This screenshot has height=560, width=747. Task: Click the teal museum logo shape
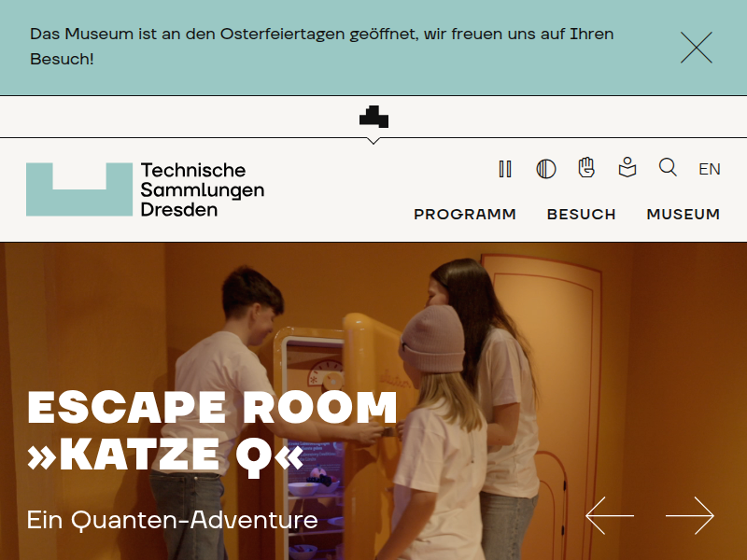coord(79,189)
